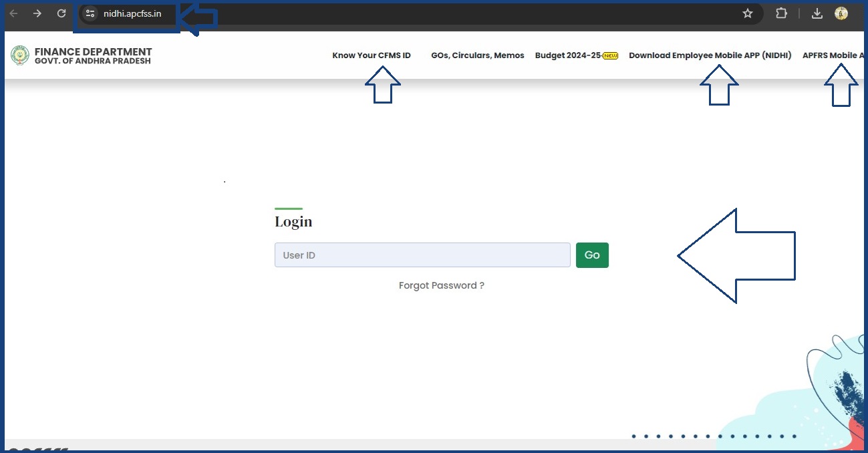Click the Andhra Pradesh government emblem logo
Screen dimensions: 868x453
click(x=20, y=55)
